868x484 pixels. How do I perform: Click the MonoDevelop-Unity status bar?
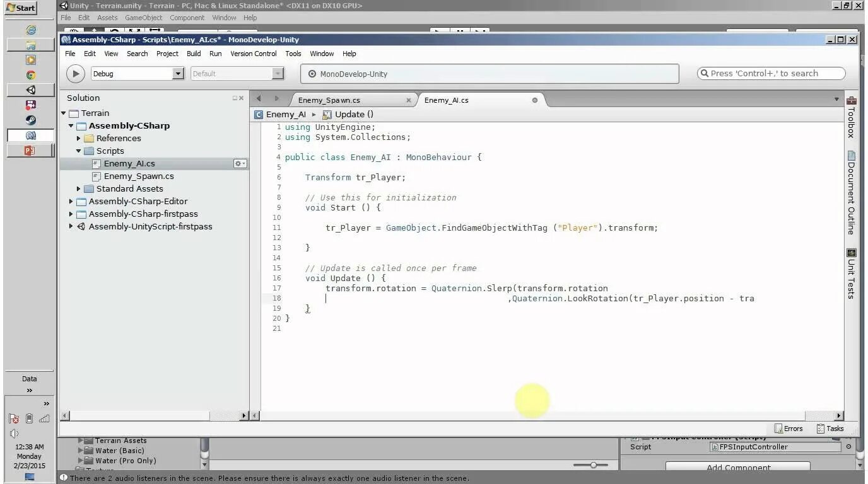[x=490, y=74]
